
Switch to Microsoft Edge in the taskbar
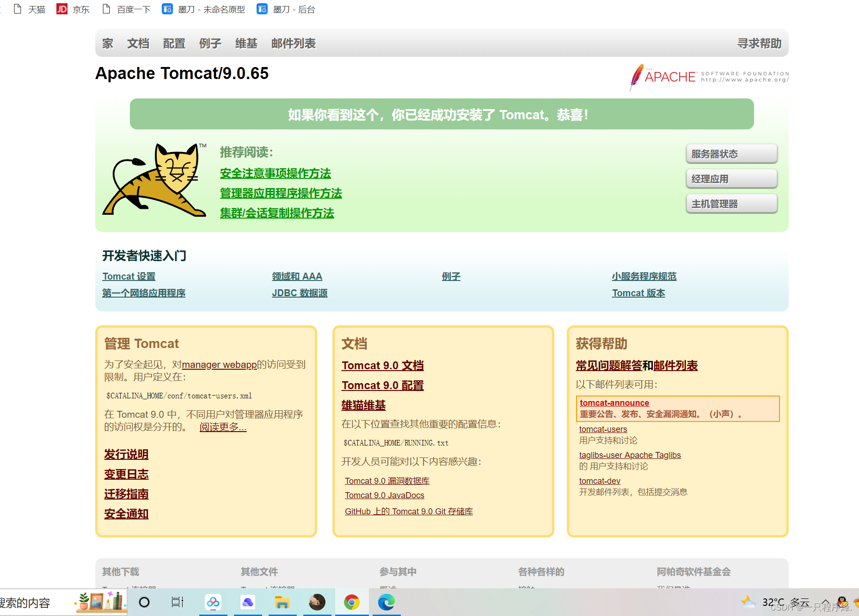(x=386, y=602)
